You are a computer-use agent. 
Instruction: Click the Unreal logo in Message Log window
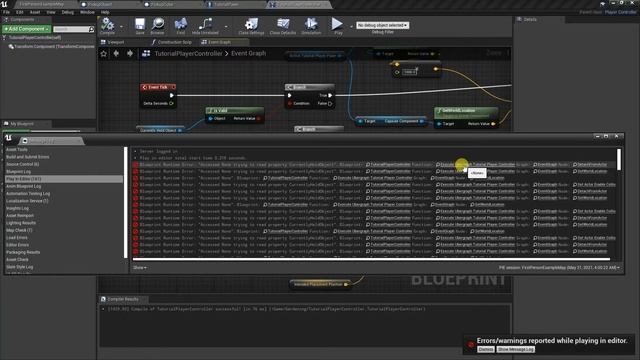click(9, 138)
